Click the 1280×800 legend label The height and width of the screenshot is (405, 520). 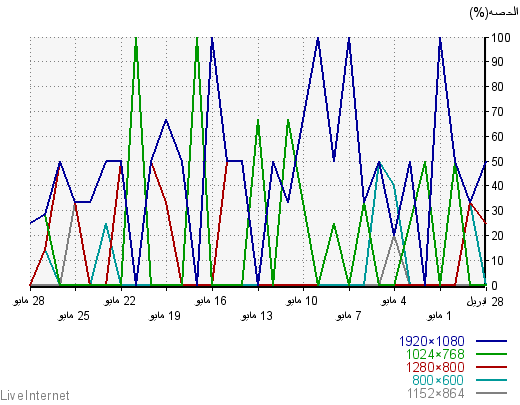click(x=435, y=367)
